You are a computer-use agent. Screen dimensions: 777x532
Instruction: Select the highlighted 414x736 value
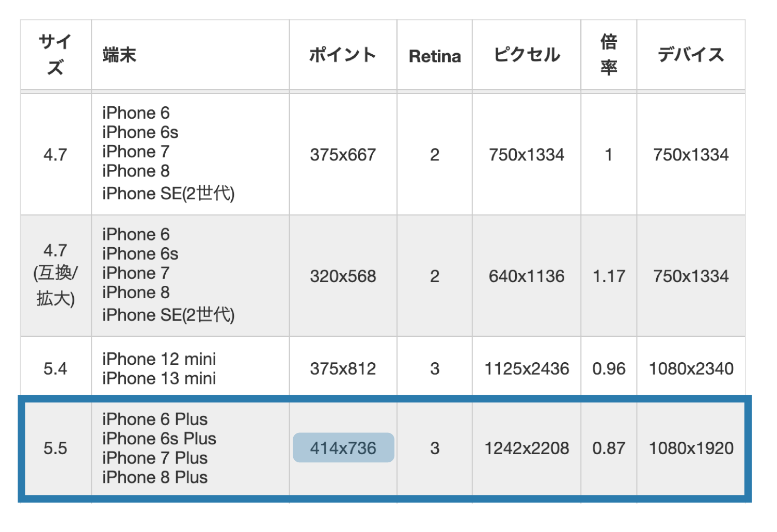[x=343, y=448]
